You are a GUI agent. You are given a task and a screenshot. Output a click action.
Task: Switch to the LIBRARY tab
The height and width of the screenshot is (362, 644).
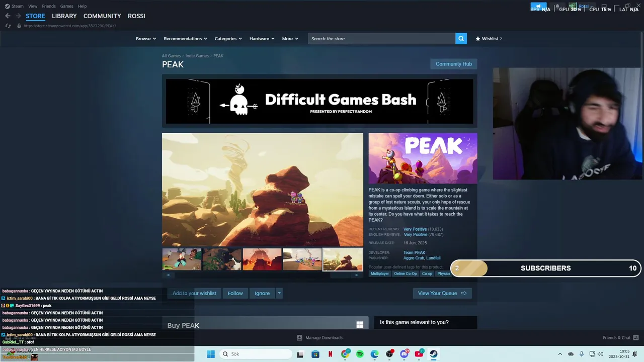coord(64,16)
